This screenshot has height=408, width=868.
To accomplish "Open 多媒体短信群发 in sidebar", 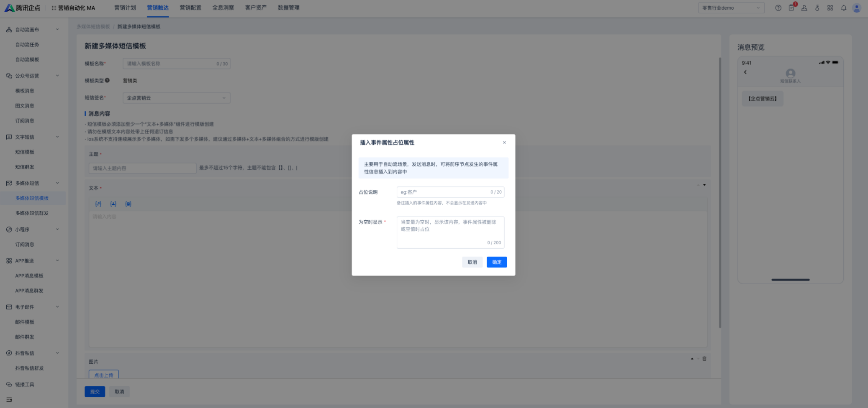I will [x=32, y=213].
